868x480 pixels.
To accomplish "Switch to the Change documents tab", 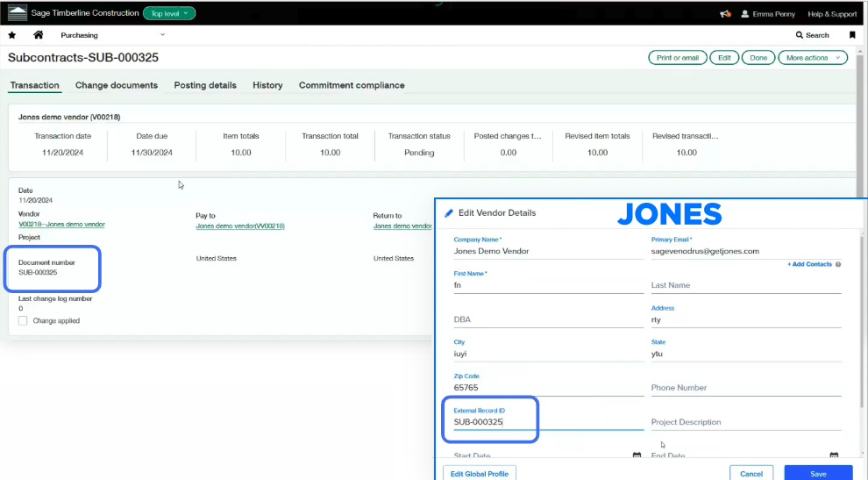I will tap(117, 85).
